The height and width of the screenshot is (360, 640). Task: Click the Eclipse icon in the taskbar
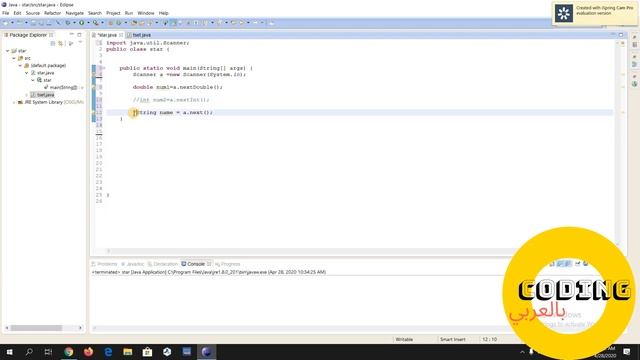point(207,352)
